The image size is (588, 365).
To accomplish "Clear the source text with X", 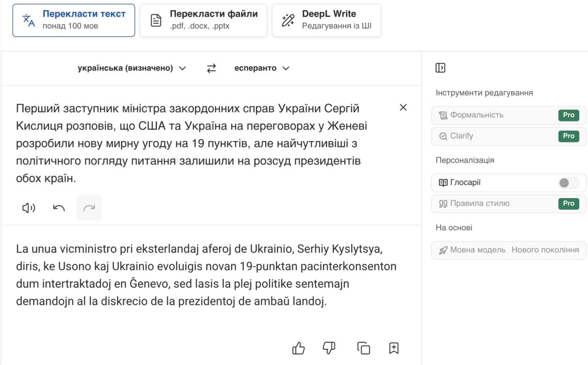I will tap(403, 107).
